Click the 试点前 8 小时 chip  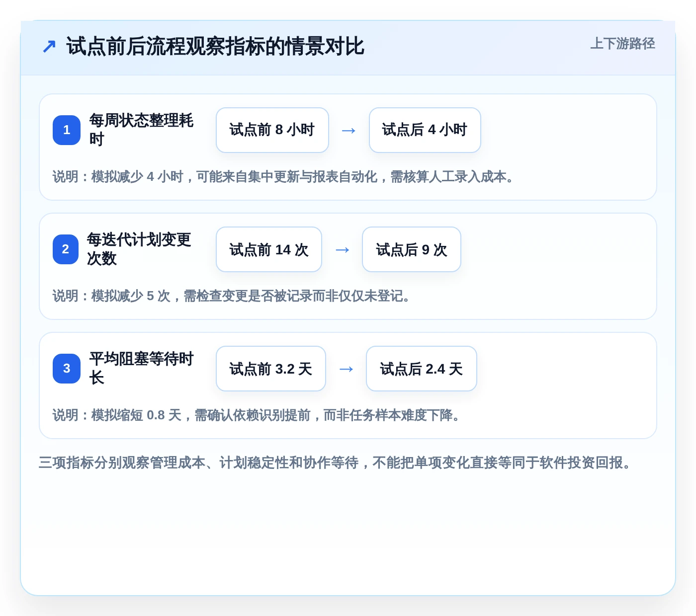[272, 130]
